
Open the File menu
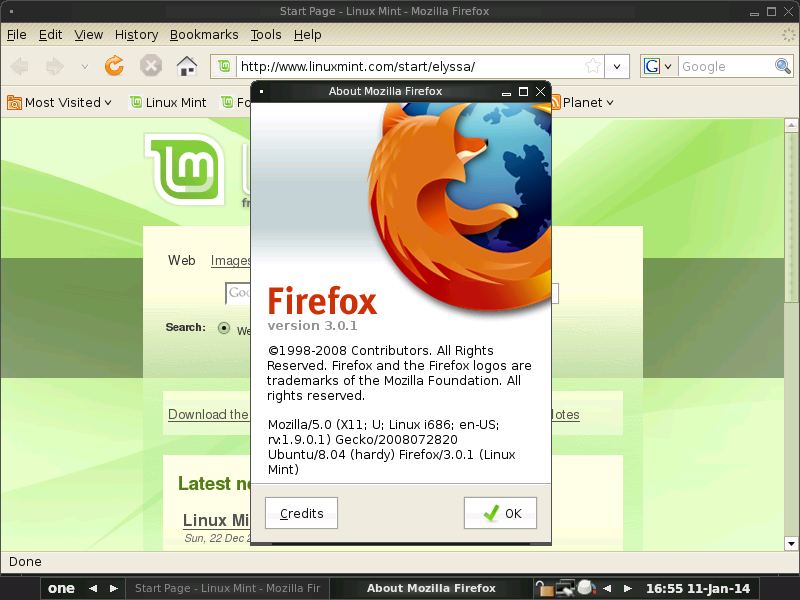tap(16, 35)
